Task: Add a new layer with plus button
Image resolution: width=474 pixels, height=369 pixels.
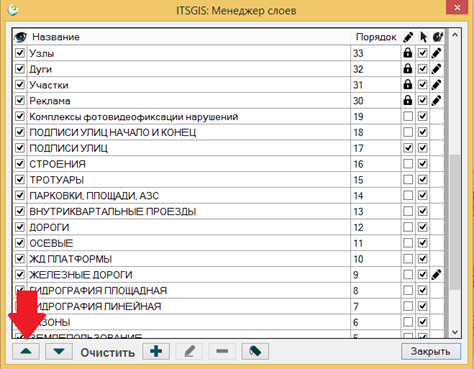Action: pyautogui.click(x=156, y=351)
